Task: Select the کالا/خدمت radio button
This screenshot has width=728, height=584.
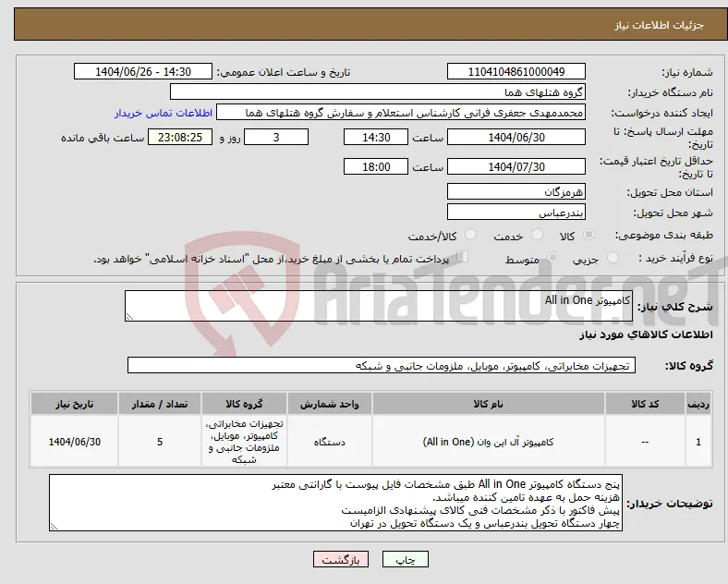Action: click(471, 235)
